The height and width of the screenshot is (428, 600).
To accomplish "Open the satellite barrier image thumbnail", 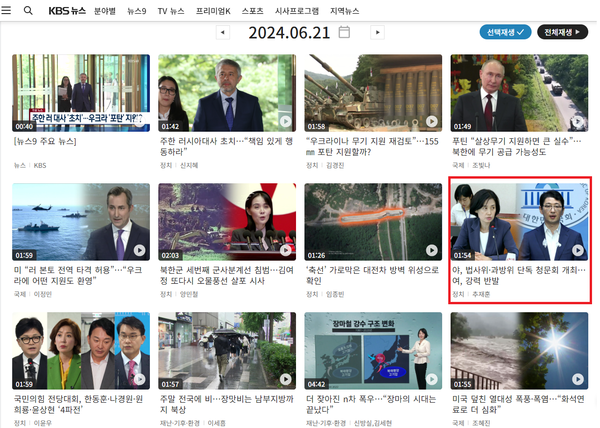I will pos(373,222).
